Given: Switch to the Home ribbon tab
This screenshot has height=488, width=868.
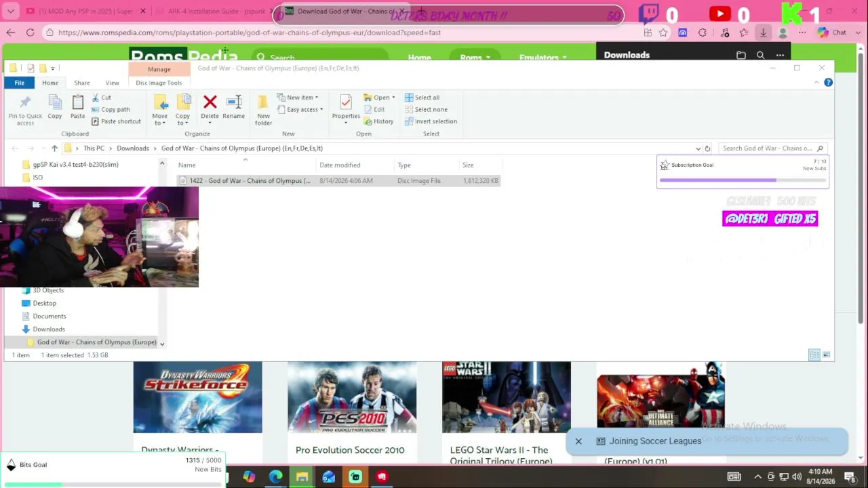Looking at the screenshot, I should tap(50, 83).
